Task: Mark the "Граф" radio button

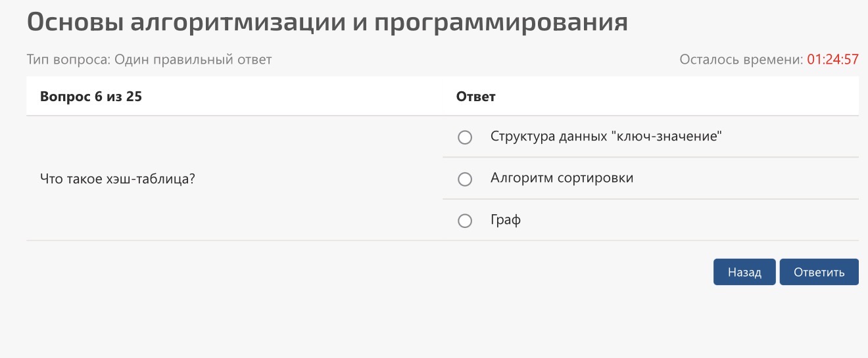Action: [465, 221]
